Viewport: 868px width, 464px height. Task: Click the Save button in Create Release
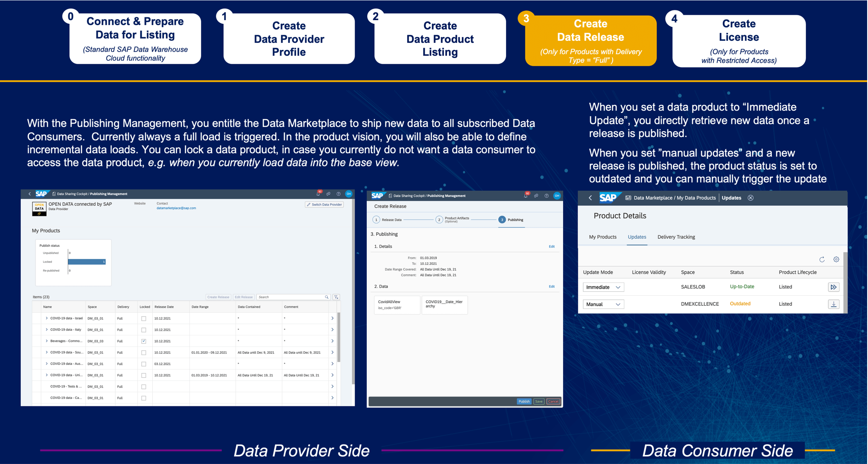coord(539,402)
